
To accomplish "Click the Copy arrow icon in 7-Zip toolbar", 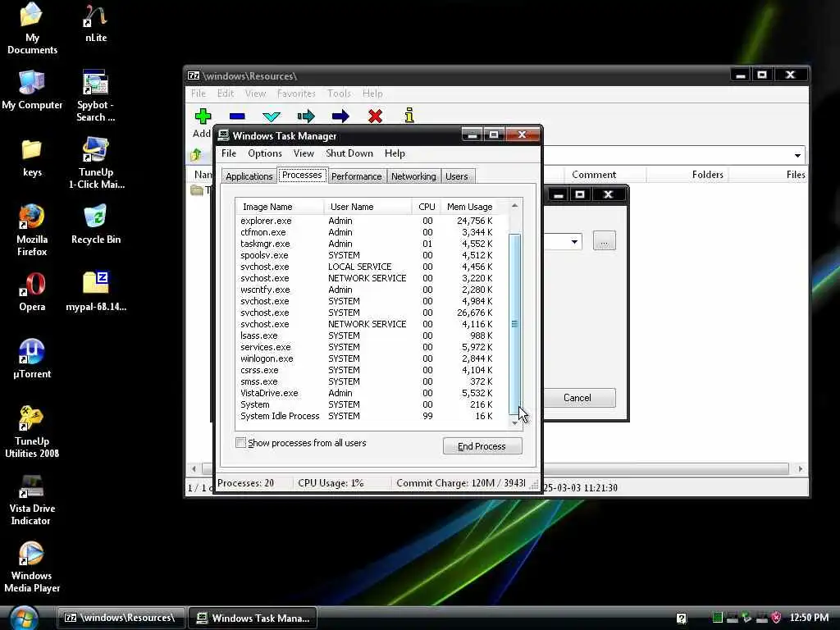I will [306, 116].
